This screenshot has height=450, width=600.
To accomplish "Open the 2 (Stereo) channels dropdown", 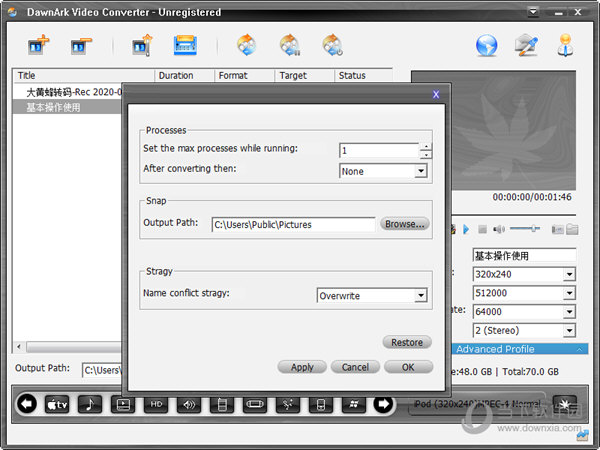I will pos(569,330).
